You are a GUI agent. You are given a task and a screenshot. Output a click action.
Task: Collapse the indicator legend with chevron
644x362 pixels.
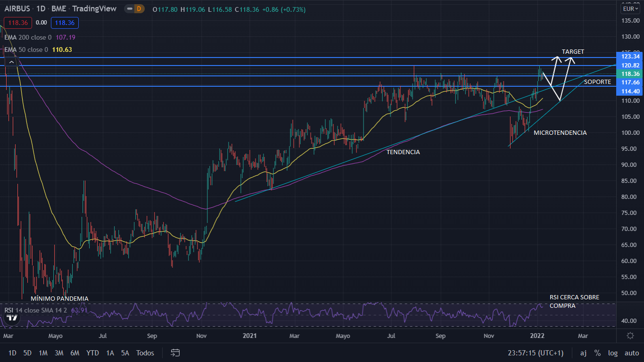11,62
